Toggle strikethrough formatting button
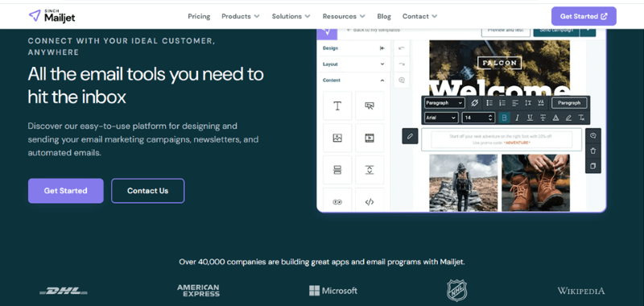The image size is (644, 306). click(543, 118)
